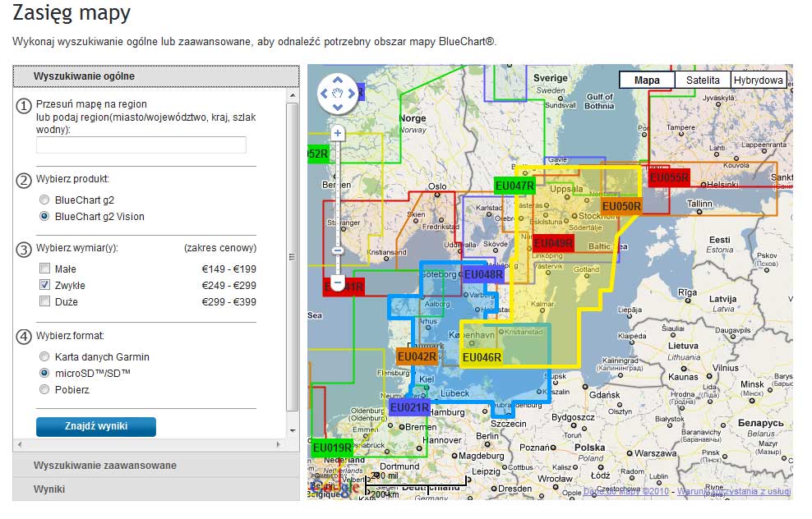Switch map view to Hybrydowa
Viewport: 812px width, 519px height.
[758, 80]
